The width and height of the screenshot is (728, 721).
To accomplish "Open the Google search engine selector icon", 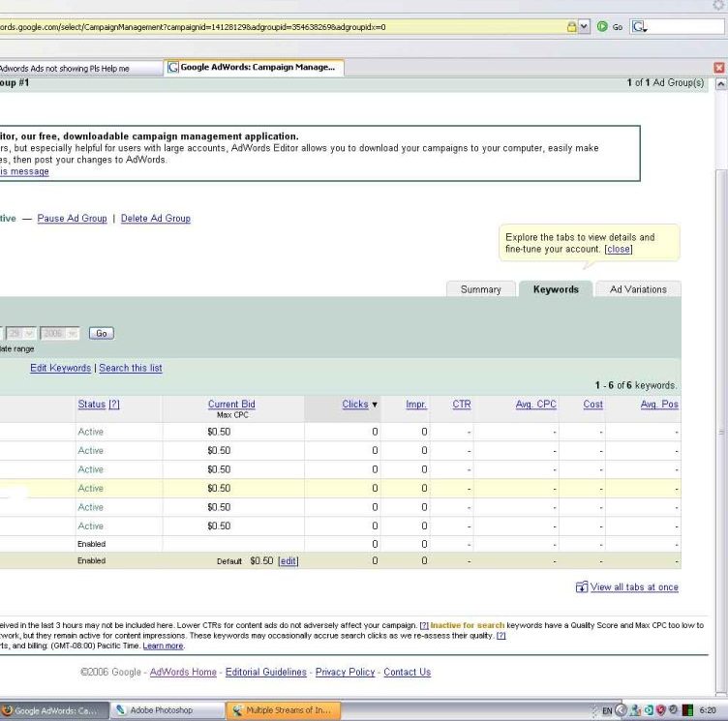I will click(x=639, y=27).
